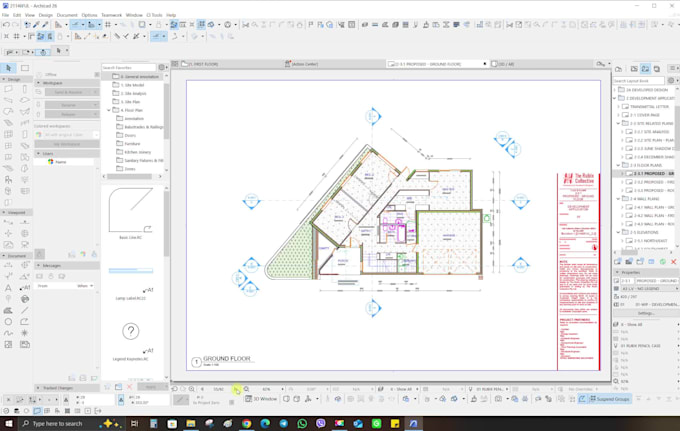Screen dimensions: 680x431
Task: Click the 3D Window button
Action: click(261, 399)
